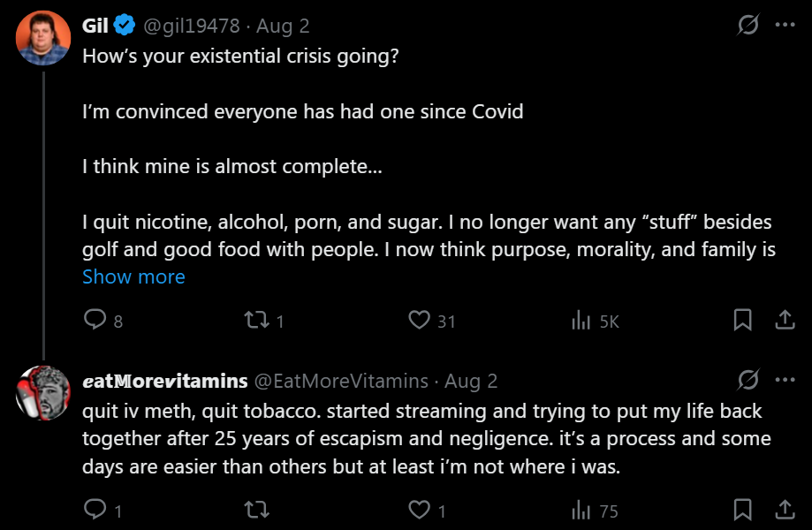The image size is (812, 530).
Task: Open Gil's profile picture
Action: [x=43, y=38]
